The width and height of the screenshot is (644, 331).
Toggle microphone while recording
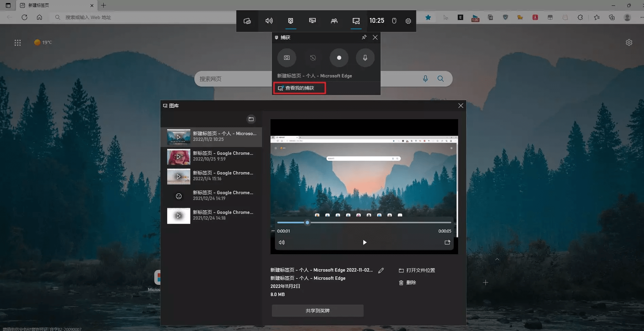pos(365,58)
